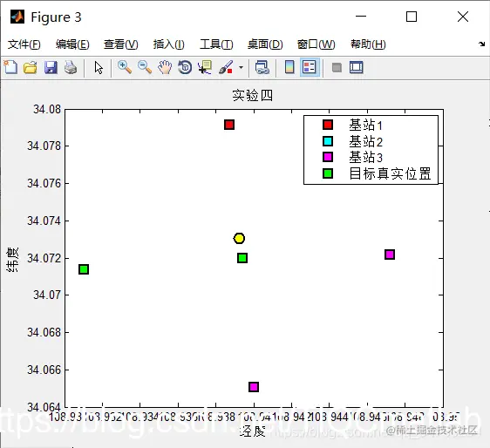Click the 34.074 y-axis tick label
This screenshot has height=448, width=490.
tap(44, 221)
